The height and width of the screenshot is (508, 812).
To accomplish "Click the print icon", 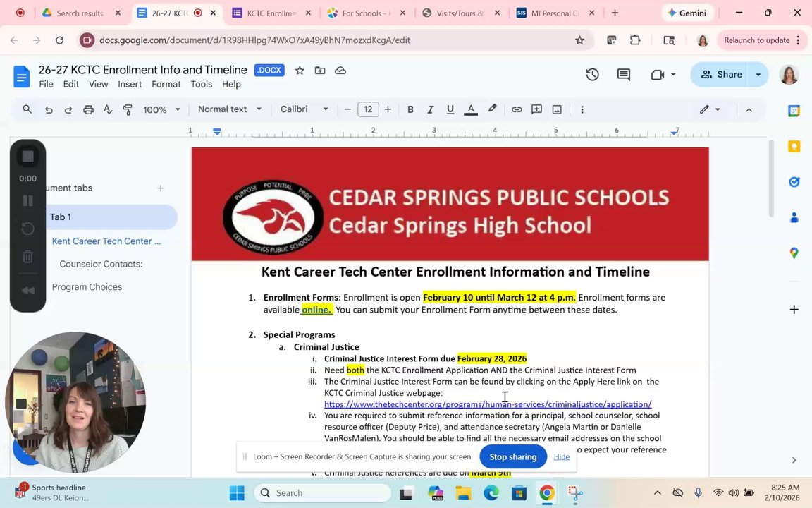I will coord(89,109).
